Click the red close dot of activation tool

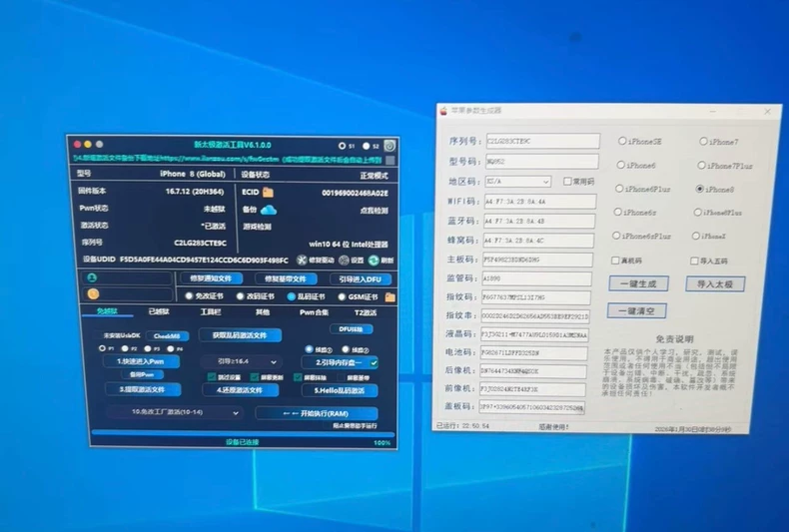77,145
